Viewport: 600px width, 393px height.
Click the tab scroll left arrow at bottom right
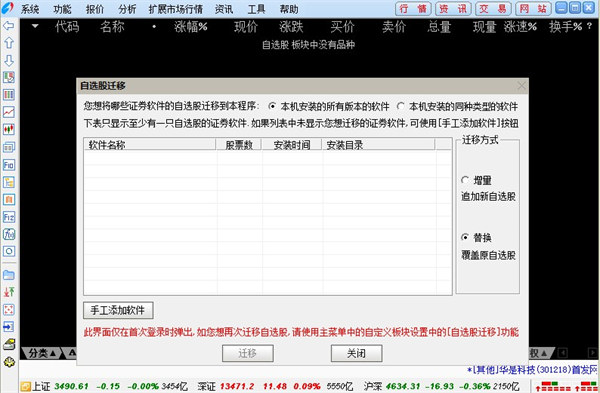(562, 353)
